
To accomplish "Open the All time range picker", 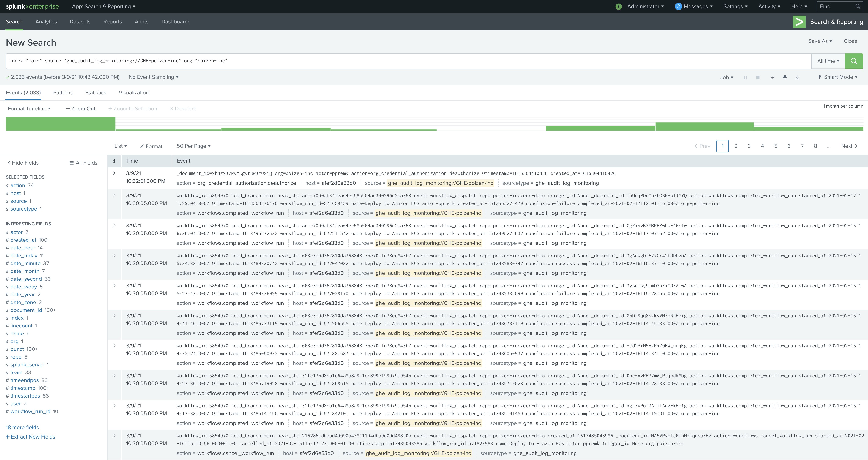I will [828, 61].
